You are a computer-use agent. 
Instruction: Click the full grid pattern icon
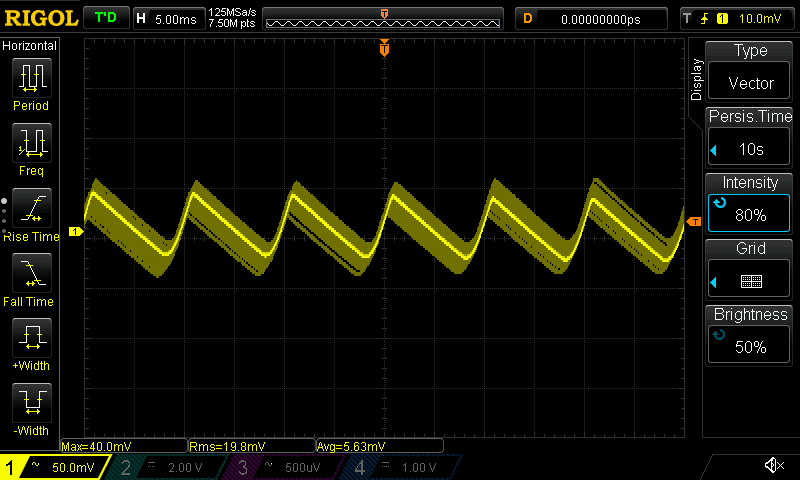(x=751, y=281)
